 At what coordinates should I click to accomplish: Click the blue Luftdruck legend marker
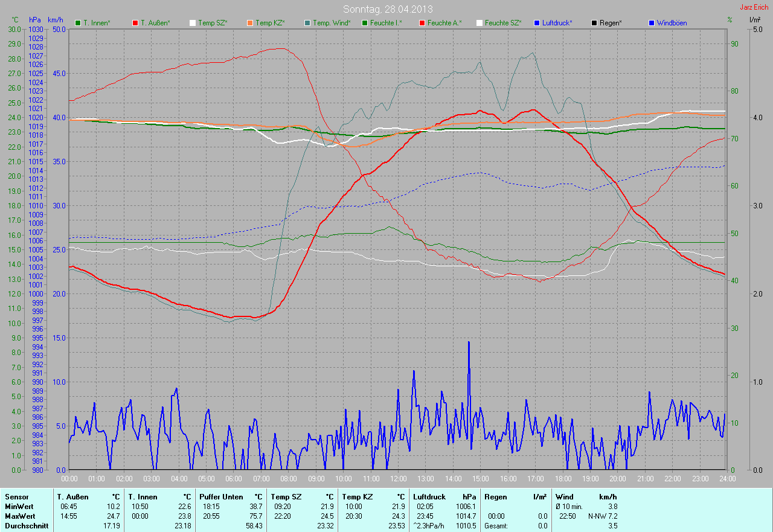[537, 23]
